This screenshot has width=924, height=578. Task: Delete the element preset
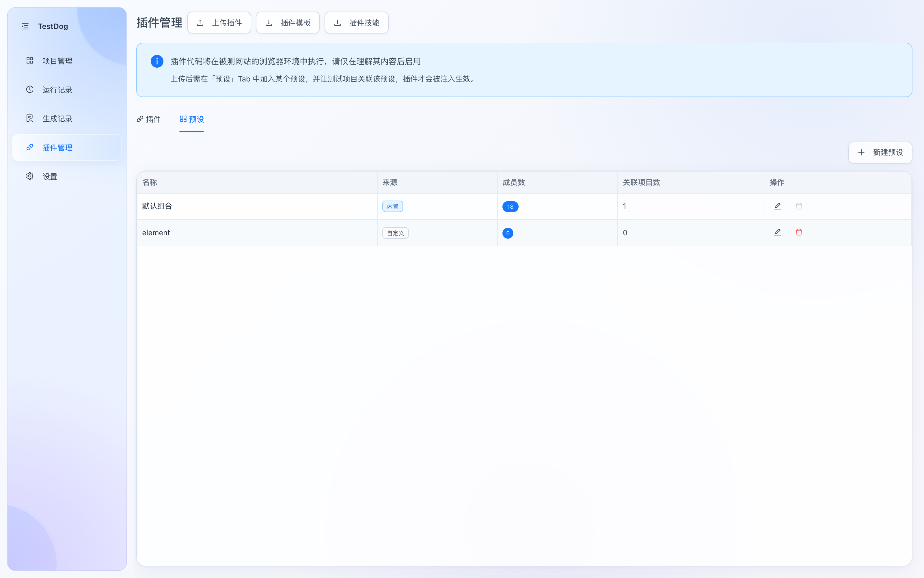pyautogui.click(x=799, y=232)
